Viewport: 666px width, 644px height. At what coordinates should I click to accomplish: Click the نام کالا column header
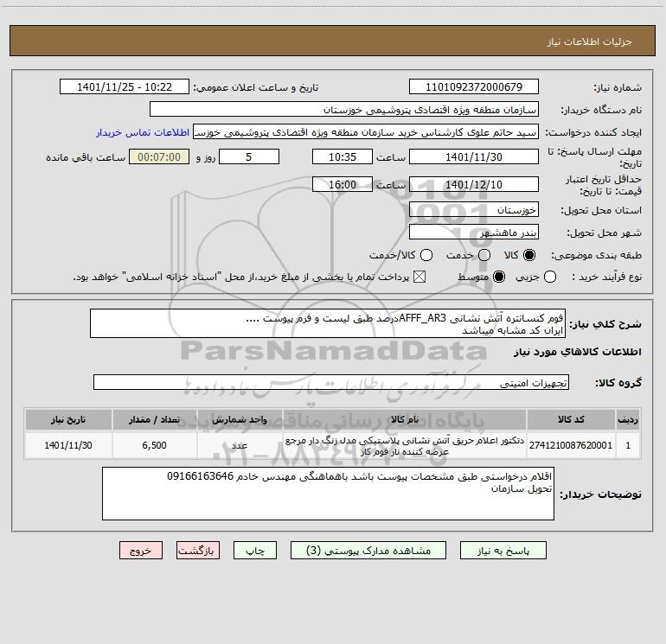coord(405,419)
